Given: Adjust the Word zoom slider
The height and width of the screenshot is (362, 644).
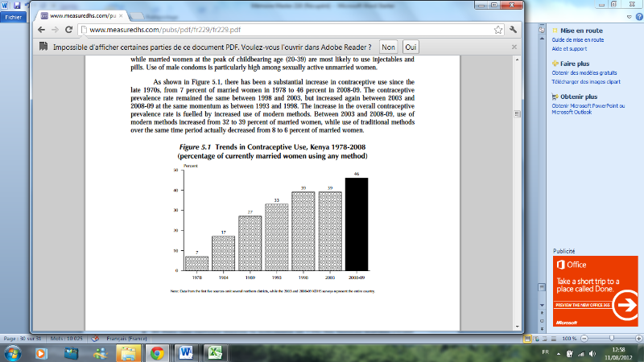Looking at the screenshot, I should click(x=612, y=338).
